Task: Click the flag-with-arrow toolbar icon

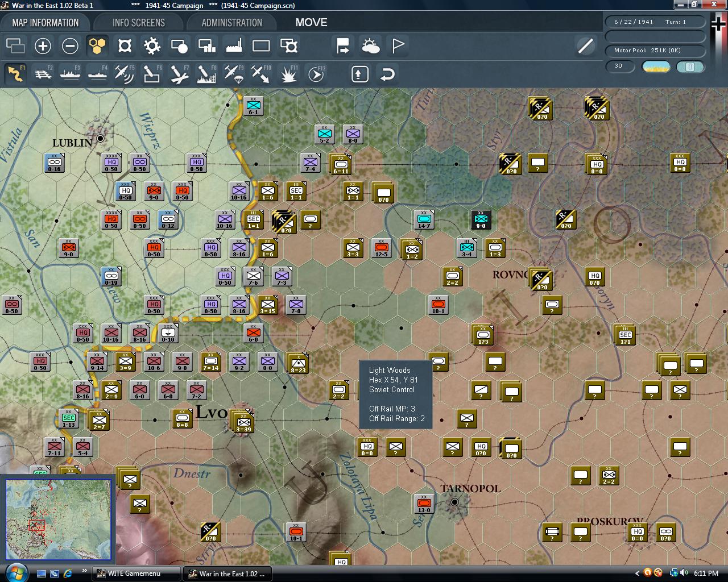Action: (x=343, y=45)
